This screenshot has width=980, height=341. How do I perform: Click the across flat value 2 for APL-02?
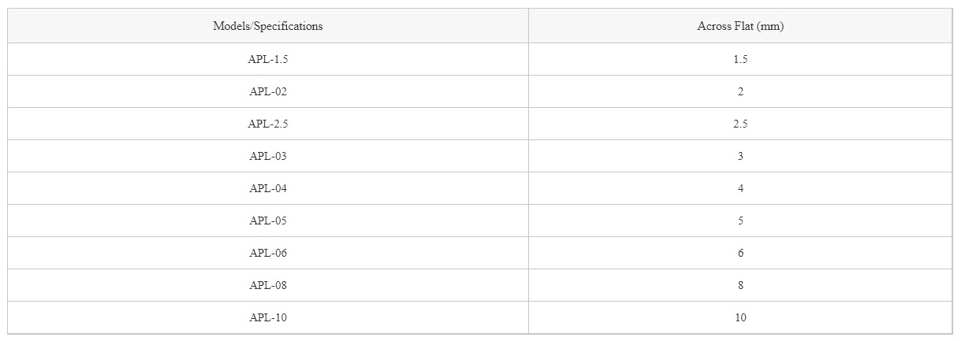tap(740, 91)
